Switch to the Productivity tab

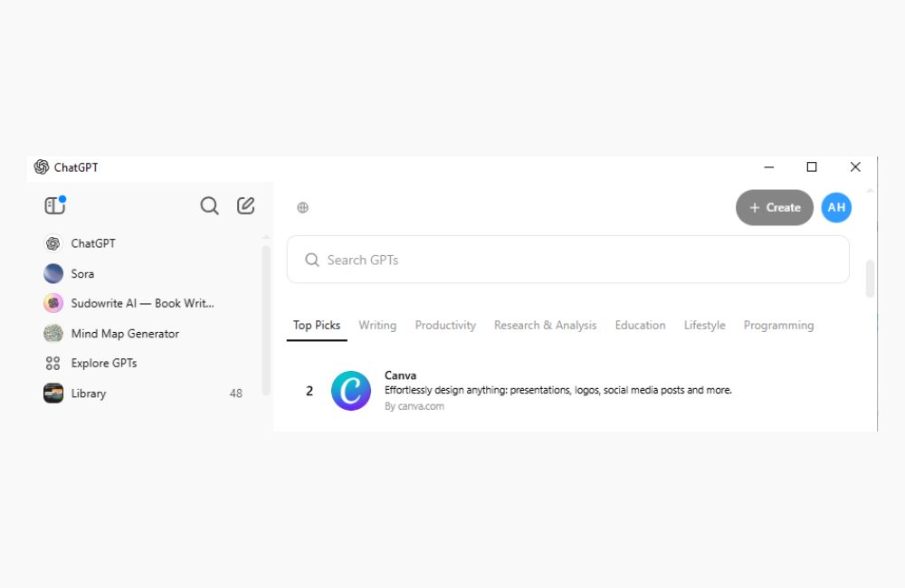[445, 326]
